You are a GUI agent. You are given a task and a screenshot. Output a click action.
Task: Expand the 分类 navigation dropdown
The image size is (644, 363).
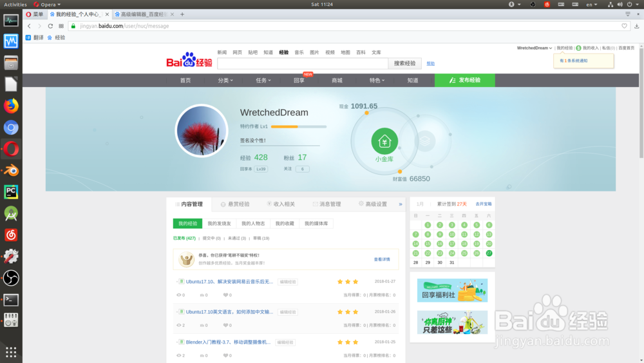225,81
